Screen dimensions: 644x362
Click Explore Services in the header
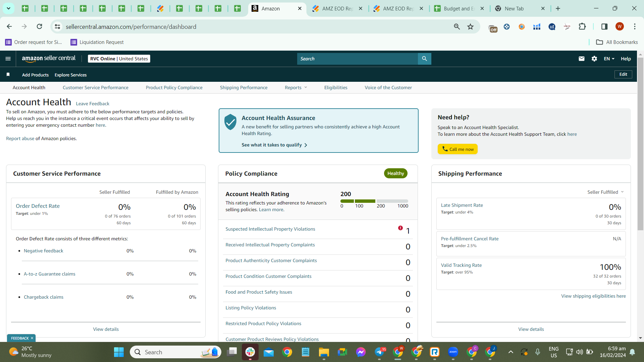click(70, 75)
